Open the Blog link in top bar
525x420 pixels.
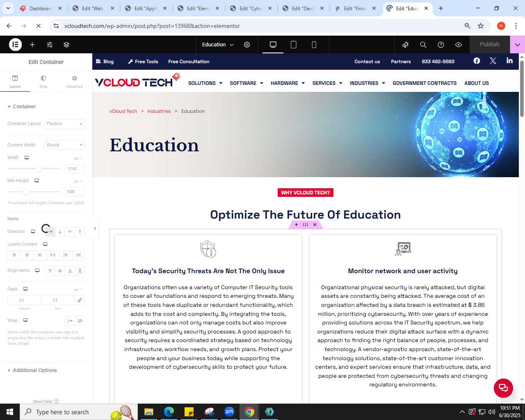[105, 62]
